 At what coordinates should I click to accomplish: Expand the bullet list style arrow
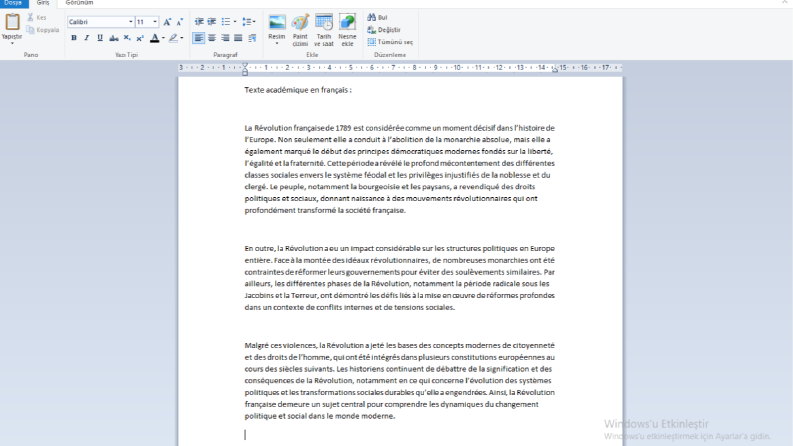pyautogui.click(x=235, y=22)
